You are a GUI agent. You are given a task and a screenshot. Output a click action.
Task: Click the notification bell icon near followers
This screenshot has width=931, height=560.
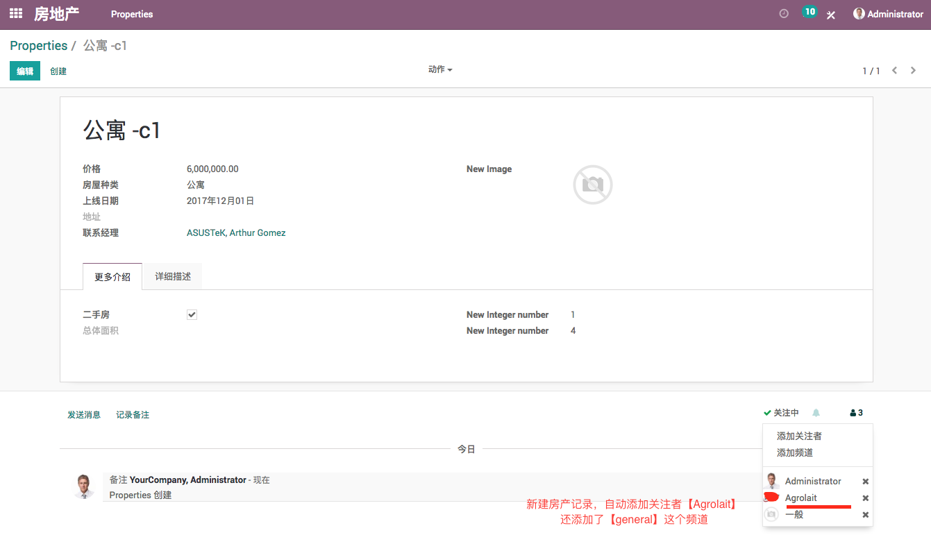[816, 413]
